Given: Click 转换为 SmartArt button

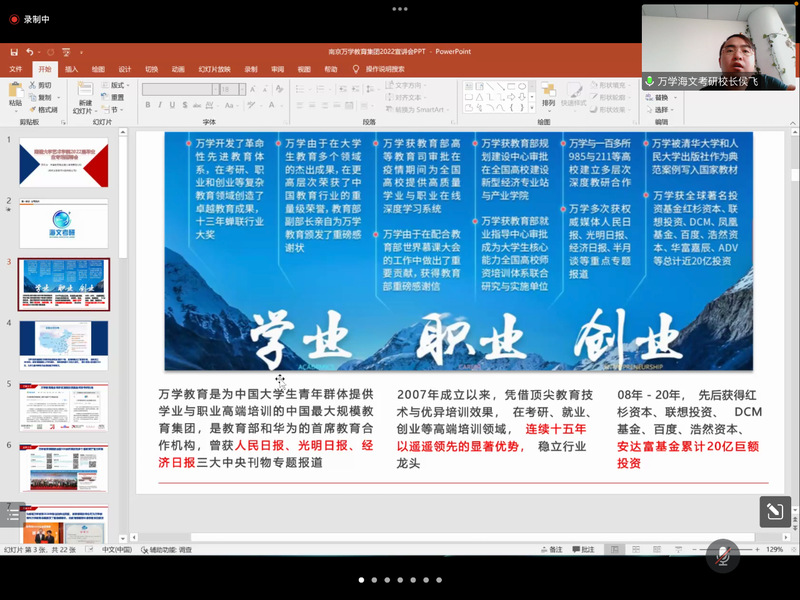Looking at the screenshot, I should pos(418,110).
